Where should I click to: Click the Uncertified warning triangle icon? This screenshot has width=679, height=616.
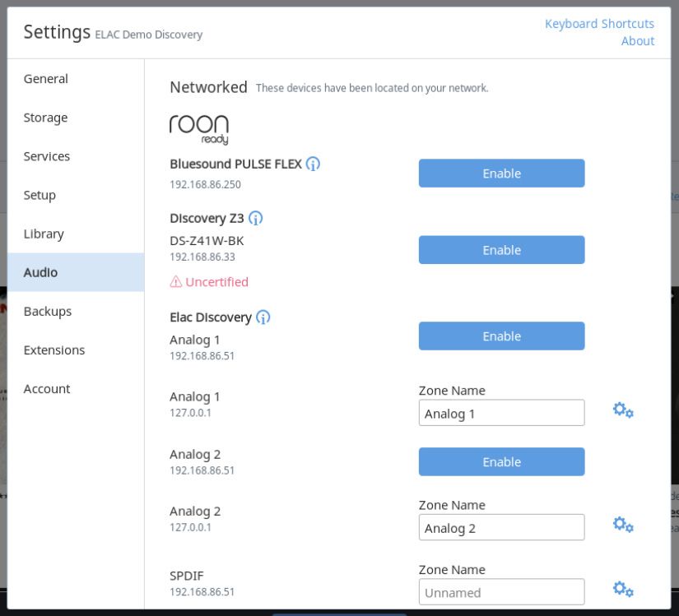pos(176,282)
